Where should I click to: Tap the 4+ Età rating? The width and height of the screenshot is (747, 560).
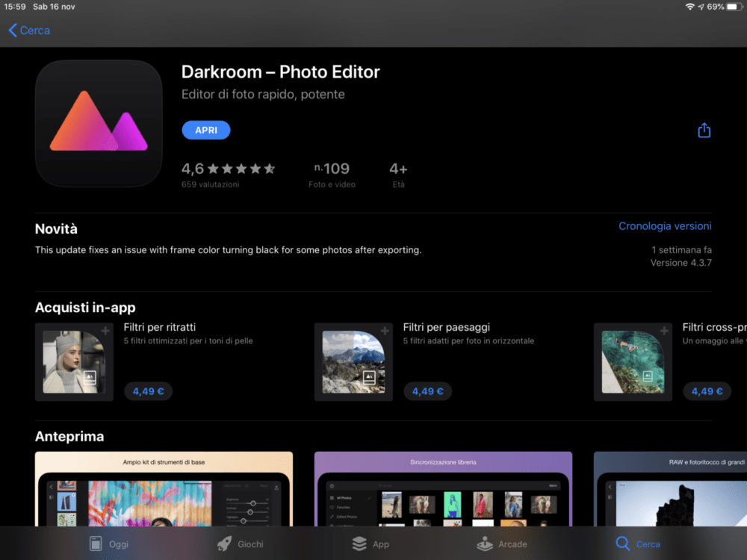[398, 174]
